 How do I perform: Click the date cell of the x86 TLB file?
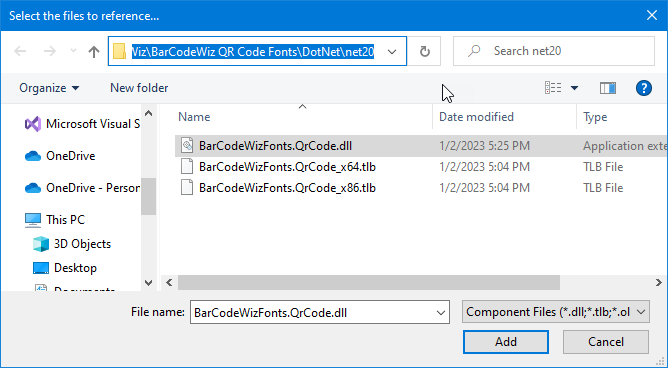tap(484, 188)
